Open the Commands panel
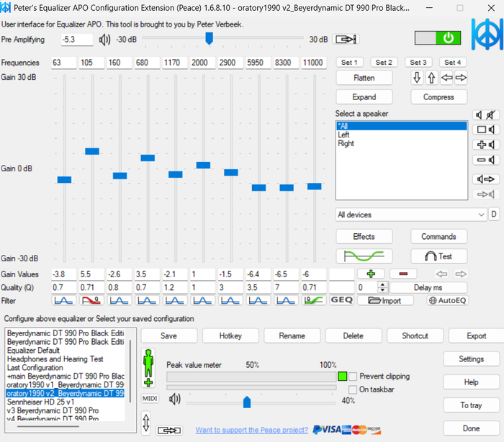The height and width of the screenshot is (442, 504). pyautogui.click(x=438, y=237)
